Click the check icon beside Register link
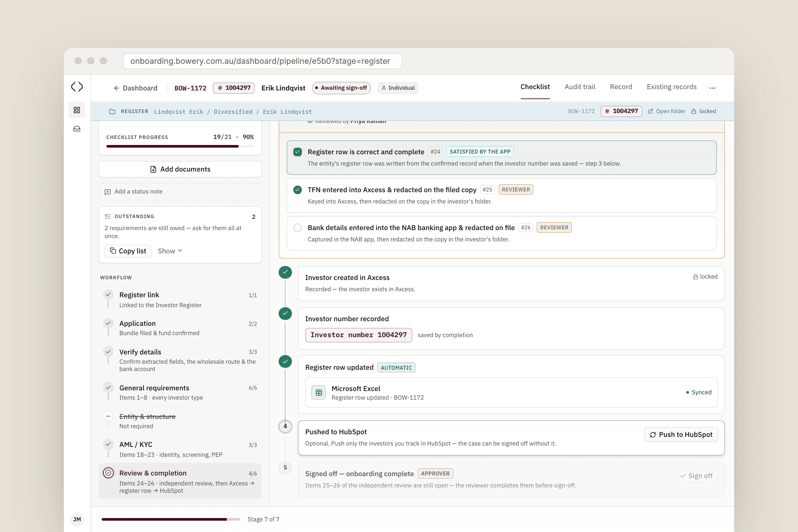798x532 pixels. [x=108, y=295]
